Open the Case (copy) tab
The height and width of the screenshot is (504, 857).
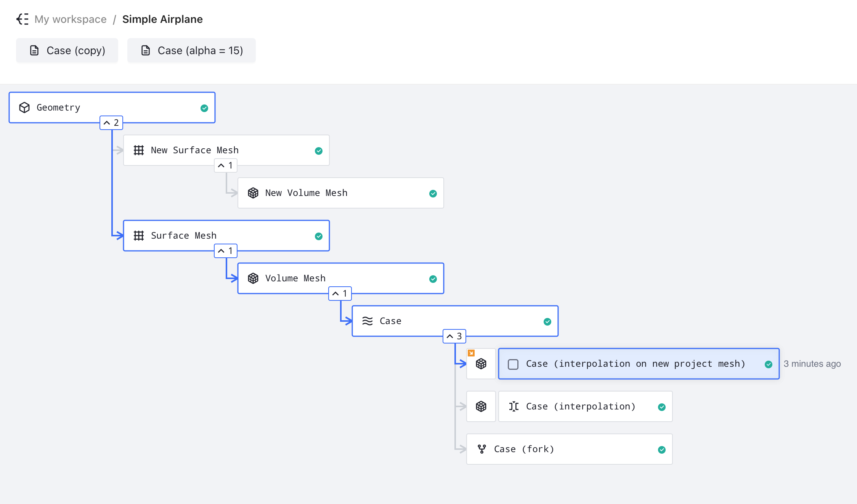click(x=67, y=50)
